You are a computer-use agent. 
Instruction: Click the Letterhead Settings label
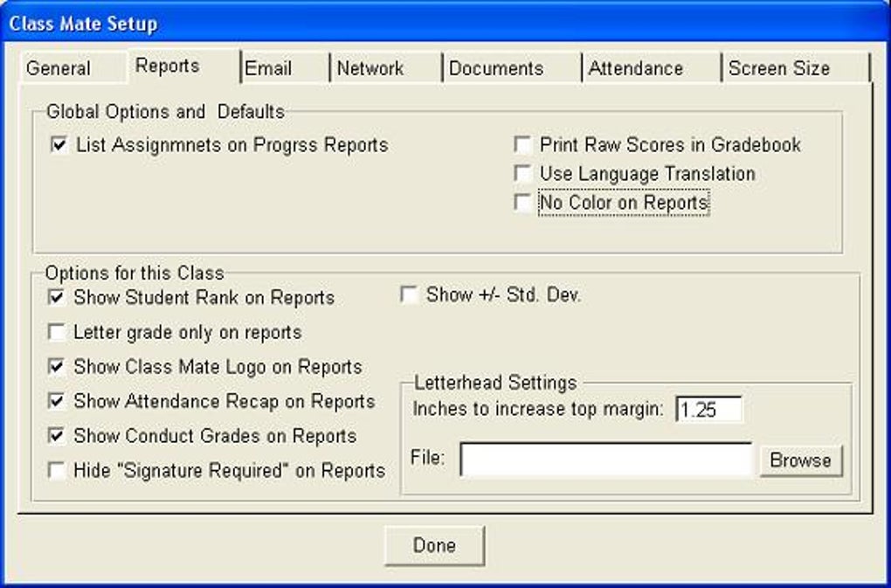click(495, 383)
